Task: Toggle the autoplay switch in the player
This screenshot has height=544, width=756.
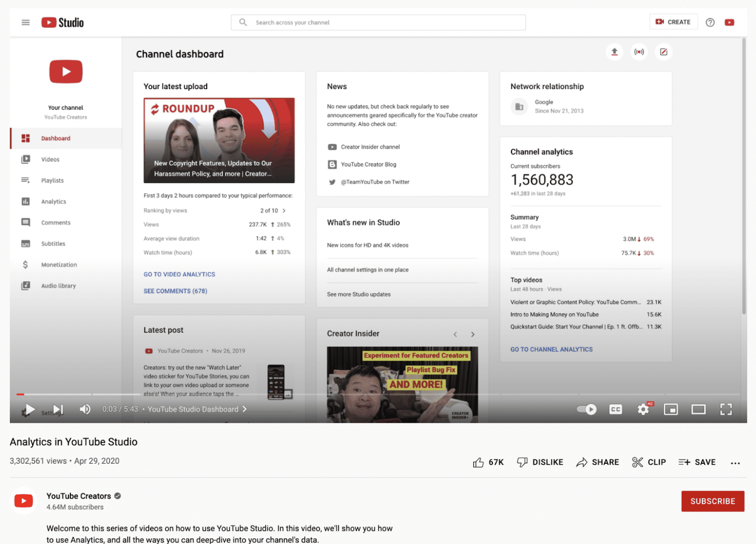Action: tap(586, 409)
